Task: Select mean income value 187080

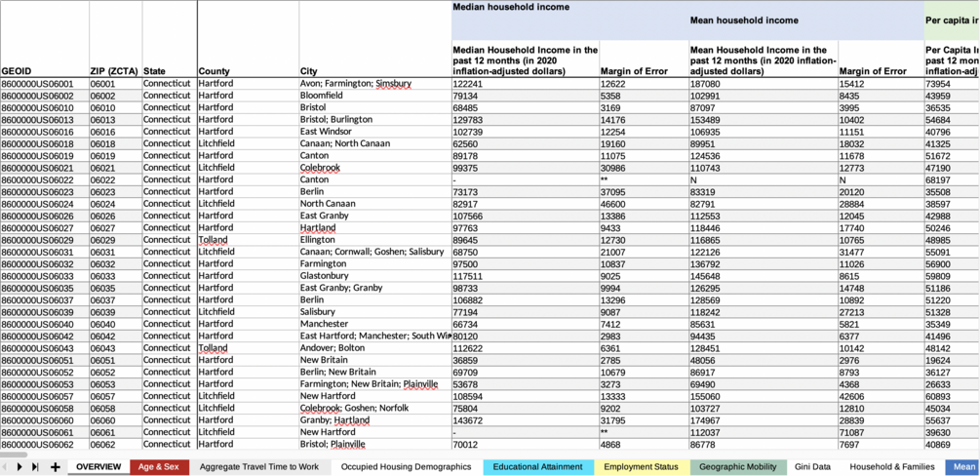Action: tap(763, 84)
